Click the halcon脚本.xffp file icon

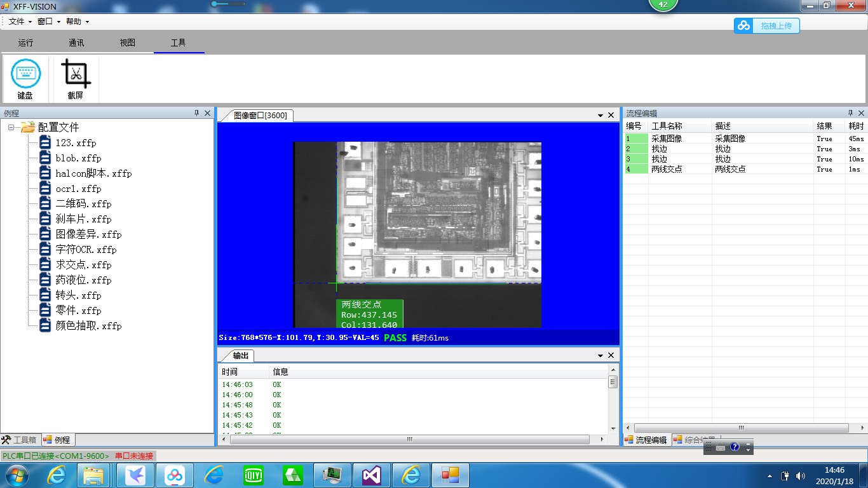coord(45,173)
